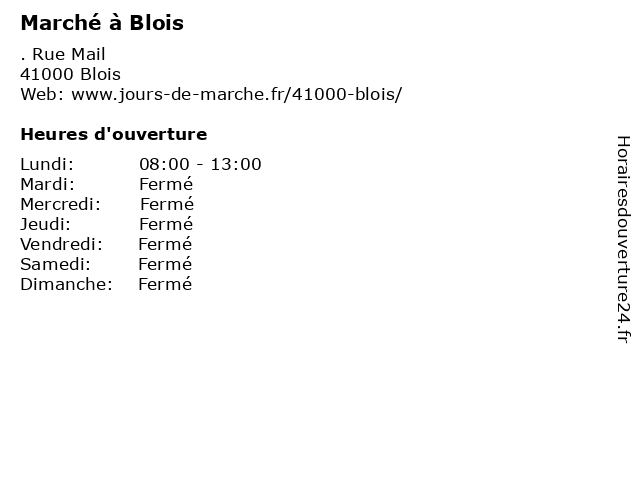Click the Marché à Blois title
This screenshot has height=480, width=640.
coord(102,23)
